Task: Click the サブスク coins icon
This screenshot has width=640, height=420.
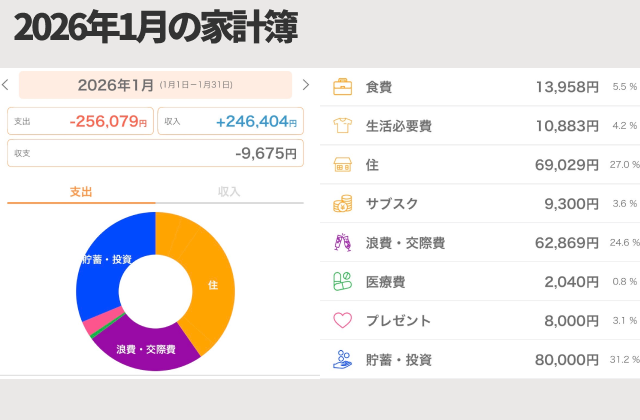Action: [x=342, y=204]
